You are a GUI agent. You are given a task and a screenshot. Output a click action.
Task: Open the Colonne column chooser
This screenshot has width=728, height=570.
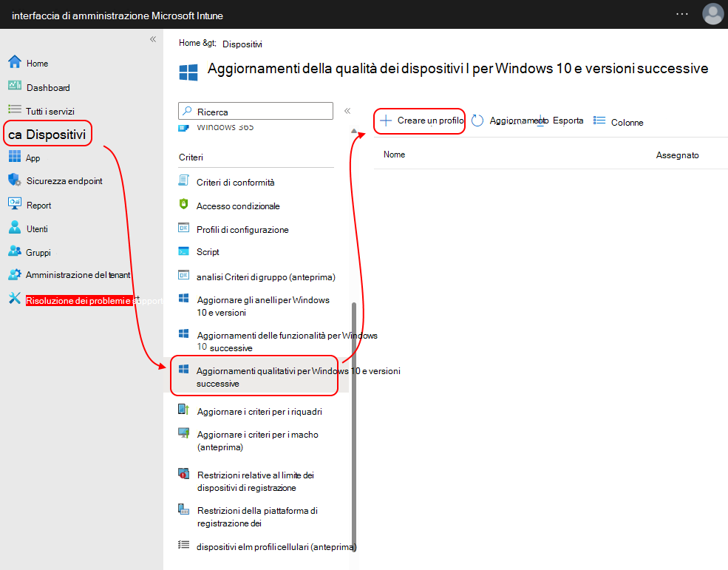tap(619, 122)
